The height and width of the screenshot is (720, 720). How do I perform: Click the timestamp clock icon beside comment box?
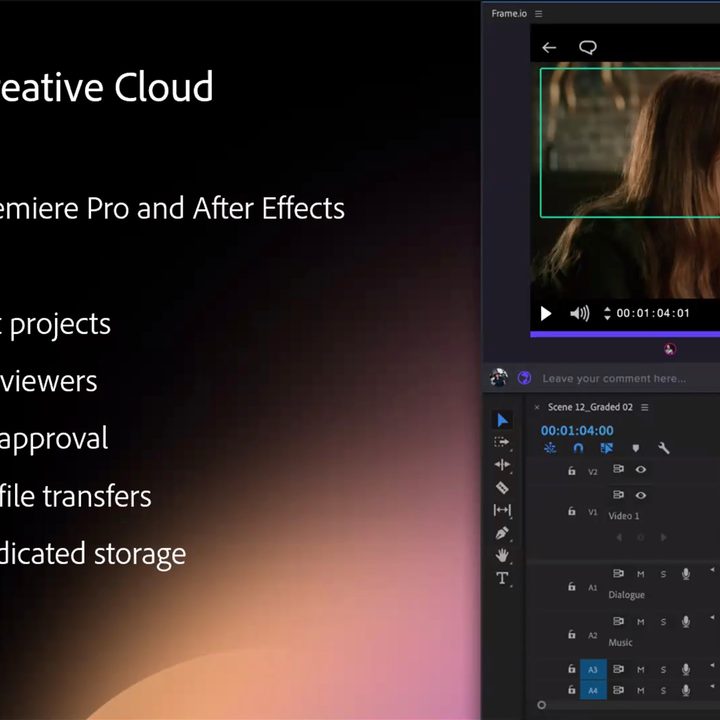point(524,378)
